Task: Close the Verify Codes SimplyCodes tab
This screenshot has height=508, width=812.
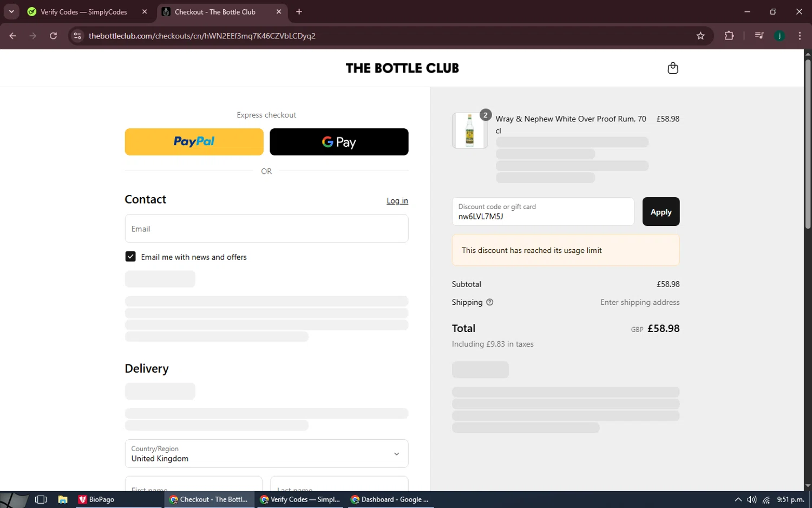Action: pos(145,11)
